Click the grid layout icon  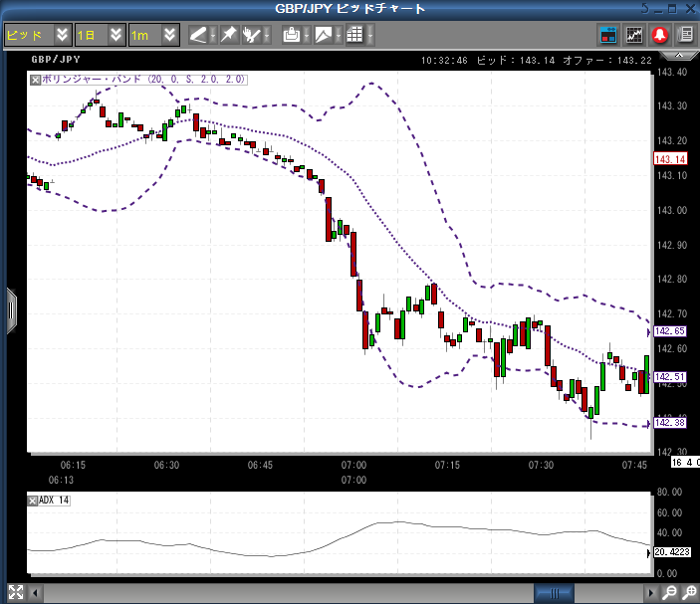point(353,35)
